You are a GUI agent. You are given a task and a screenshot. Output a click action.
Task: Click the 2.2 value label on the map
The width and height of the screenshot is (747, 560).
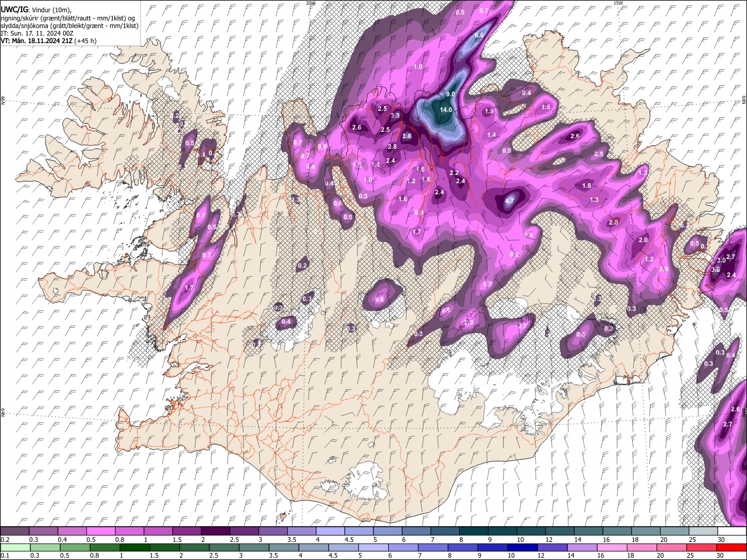point(454,173)
